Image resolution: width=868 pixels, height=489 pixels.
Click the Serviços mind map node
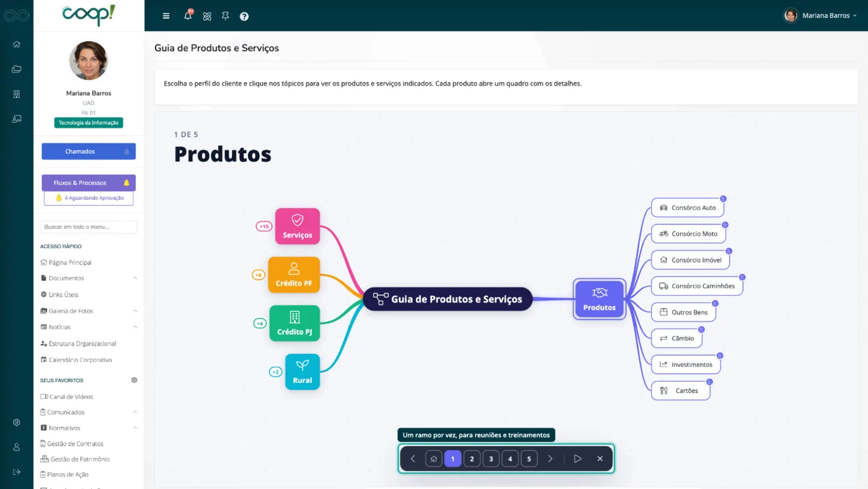coord(298,226)
